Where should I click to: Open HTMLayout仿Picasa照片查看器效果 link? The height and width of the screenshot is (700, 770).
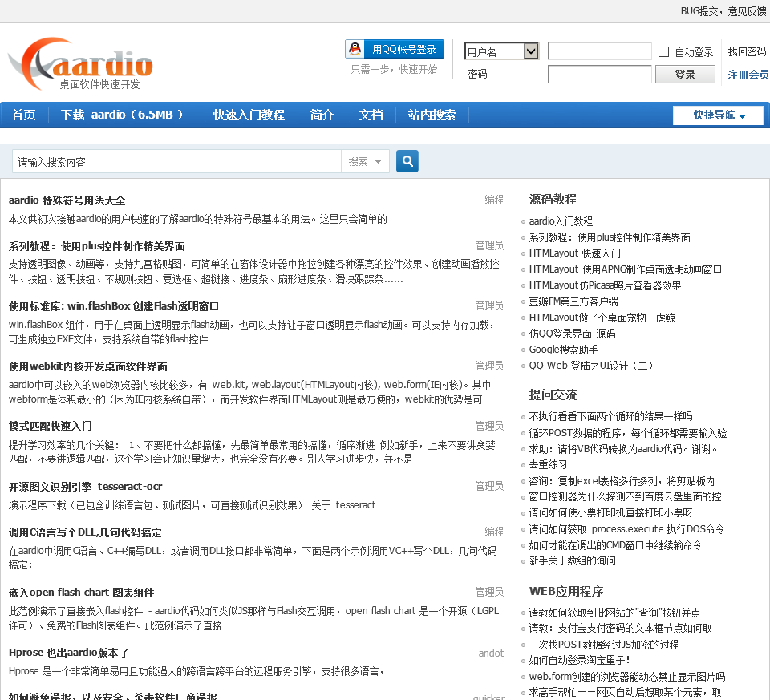605,285
